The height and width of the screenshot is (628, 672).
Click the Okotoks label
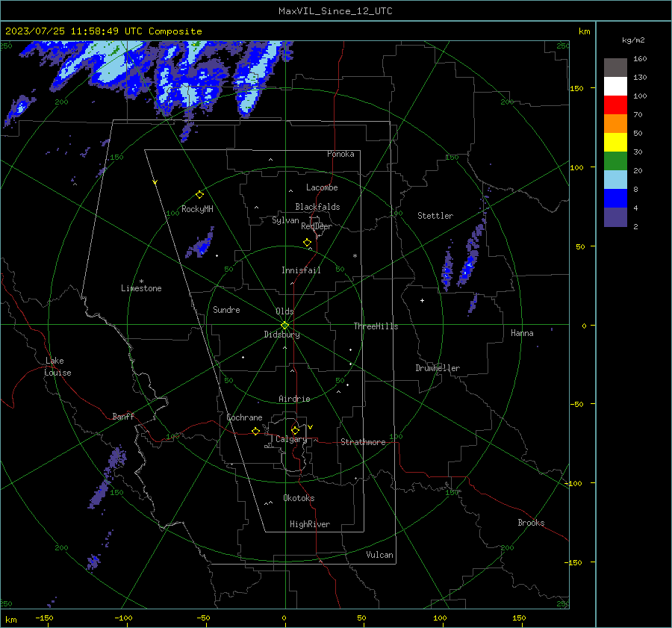(x=299, y=498)
